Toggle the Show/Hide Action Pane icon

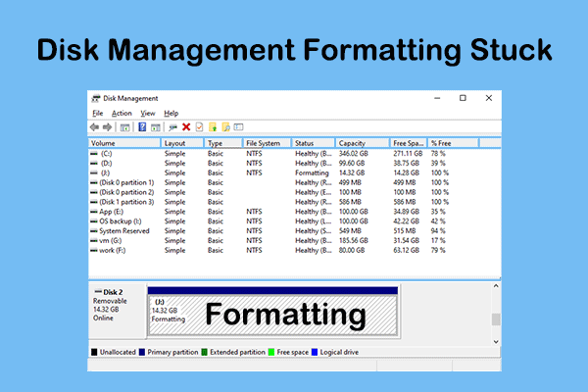point(155,127)
